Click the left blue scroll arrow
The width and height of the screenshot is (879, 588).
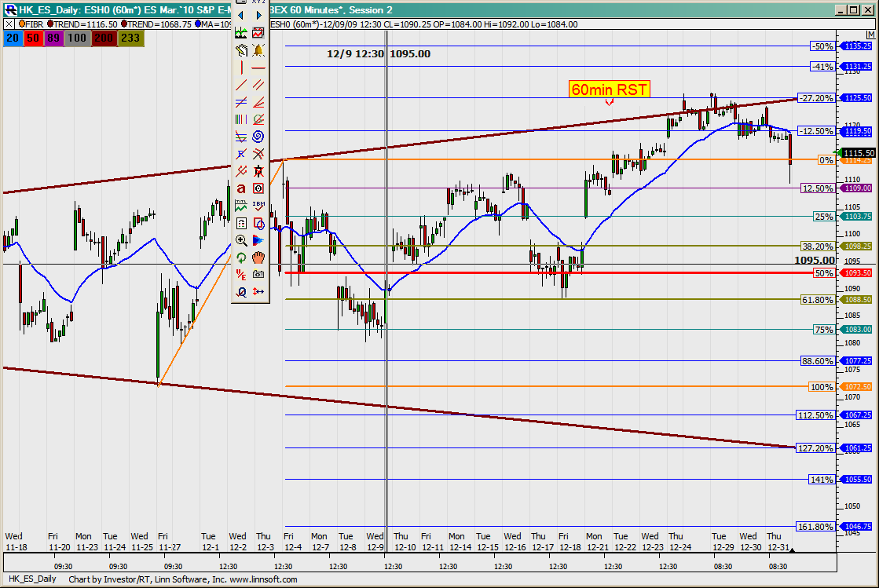click(x=241, y=15)
